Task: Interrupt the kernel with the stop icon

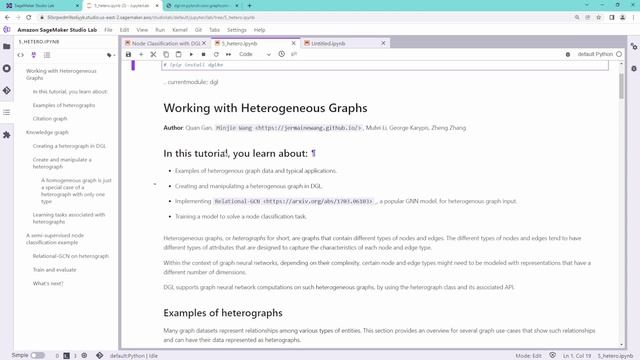Action: pyautogui.click(x=203, y=54)
